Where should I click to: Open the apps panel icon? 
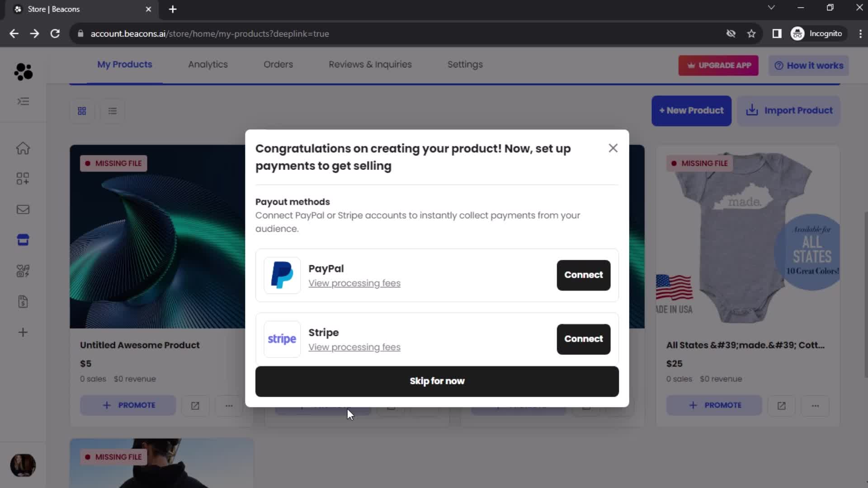tap(23, 178)
